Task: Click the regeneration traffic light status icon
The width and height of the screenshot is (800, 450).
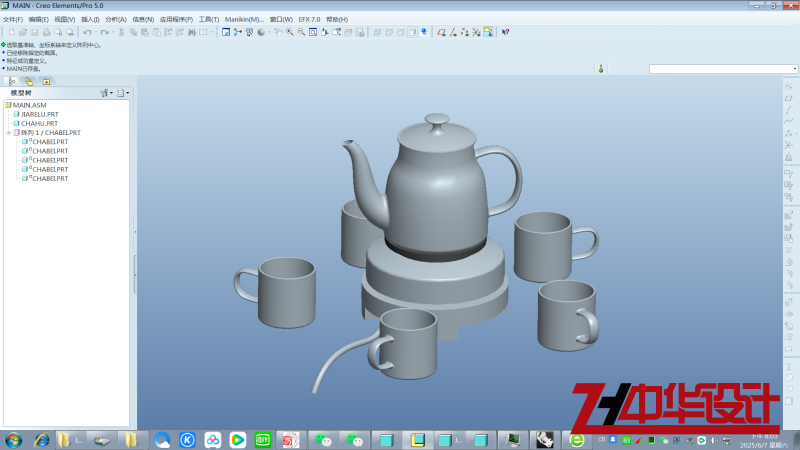Action: (x=601, y=69)
